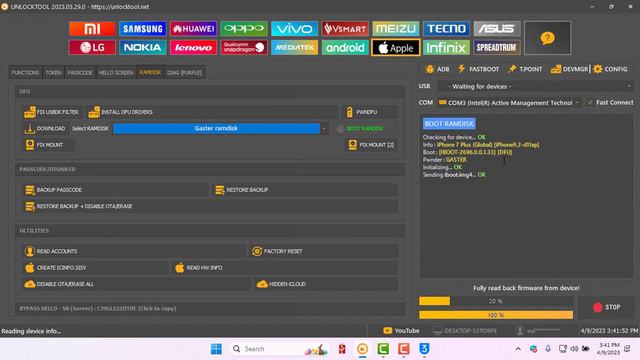Screen dimensions: 640x360
Task: Click Read HW Info button
Action: pyautogui.click(x=285, y=268)
